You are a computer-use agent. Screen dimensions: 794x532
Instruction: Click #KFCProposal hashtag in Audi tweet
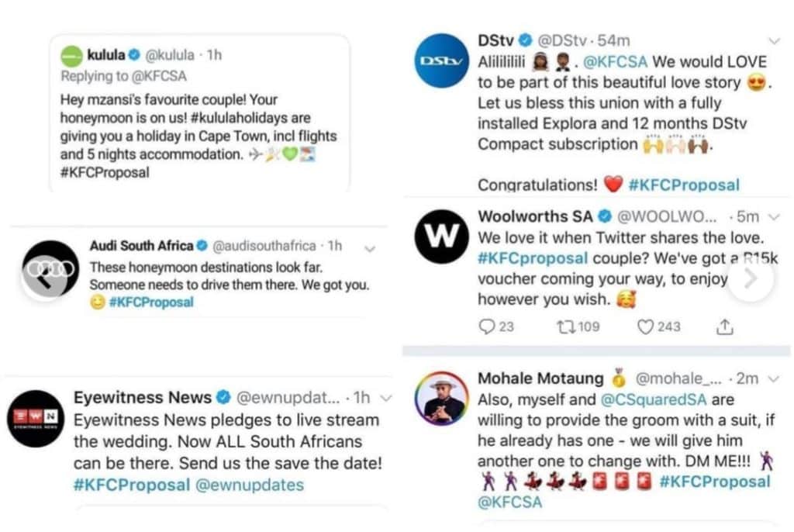tap(151, 302)
